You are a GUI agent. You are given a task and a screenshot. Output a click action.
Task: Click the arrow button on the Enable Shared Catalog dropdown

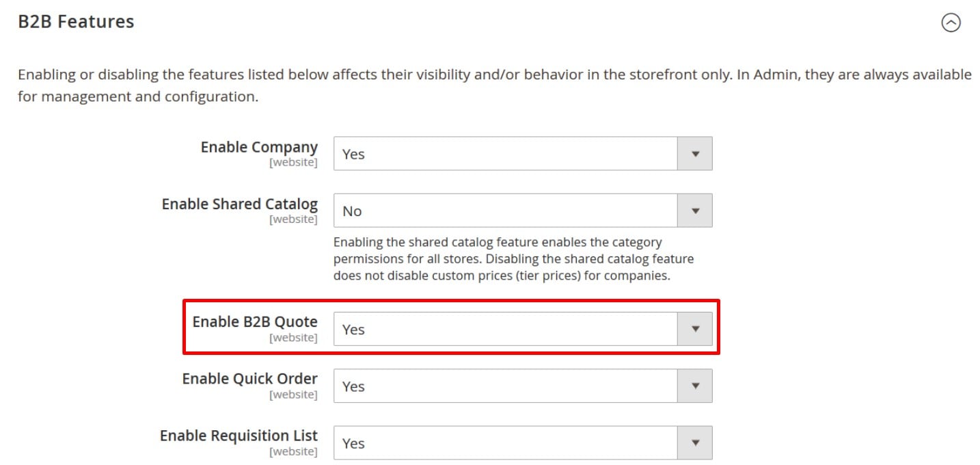pos(695,211)
